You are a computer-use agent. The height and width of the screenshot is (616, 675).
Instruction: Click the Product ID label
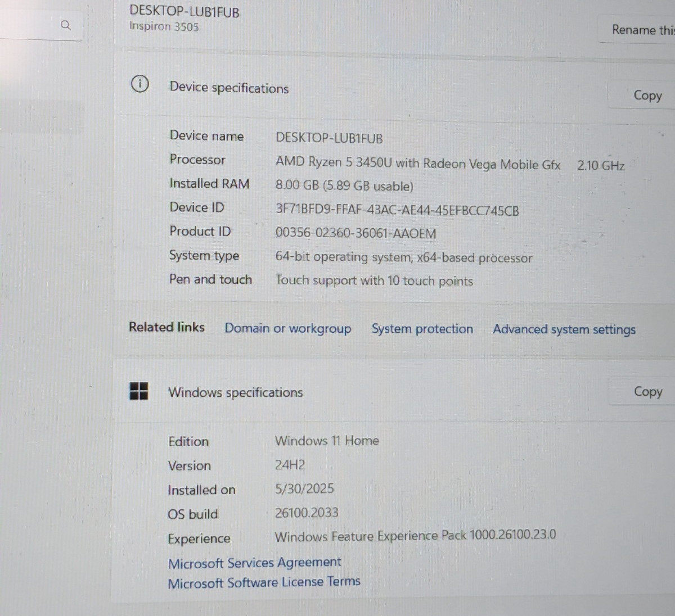point(200,231)
